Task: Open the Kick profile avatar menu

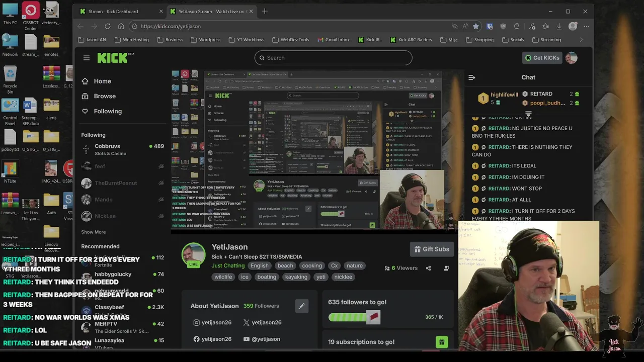Action: pyautogui.click(x=571, y=58)
